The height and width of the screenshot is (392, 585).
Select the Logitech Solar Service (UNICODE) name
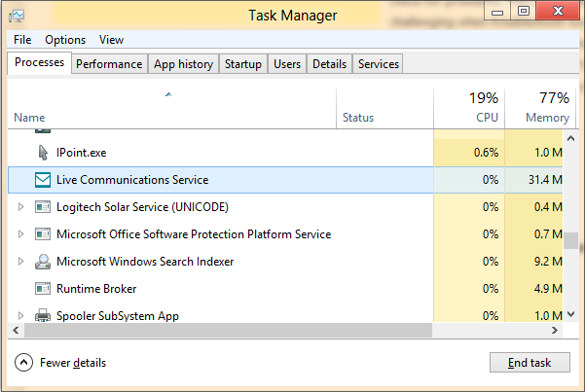point(142,207)
